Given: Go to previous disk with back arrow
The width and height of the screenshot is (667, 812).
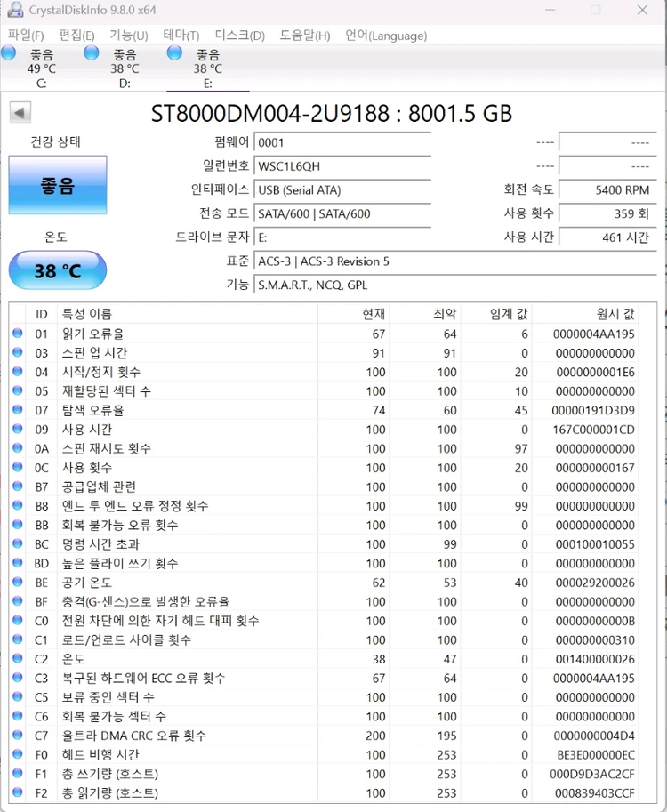Looking at the screenshot, I should 20,112.
